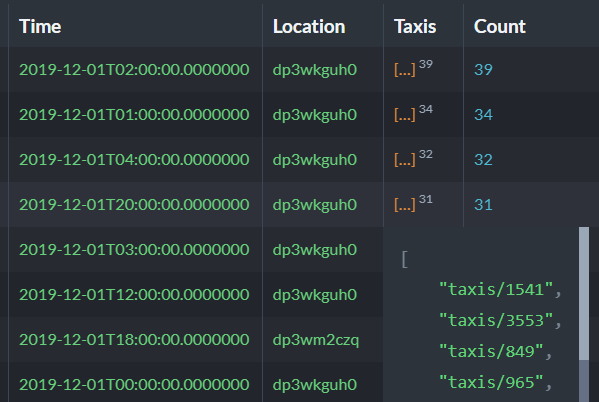Click "taxis/1541" entry in JSON preview

pos(496,289)
